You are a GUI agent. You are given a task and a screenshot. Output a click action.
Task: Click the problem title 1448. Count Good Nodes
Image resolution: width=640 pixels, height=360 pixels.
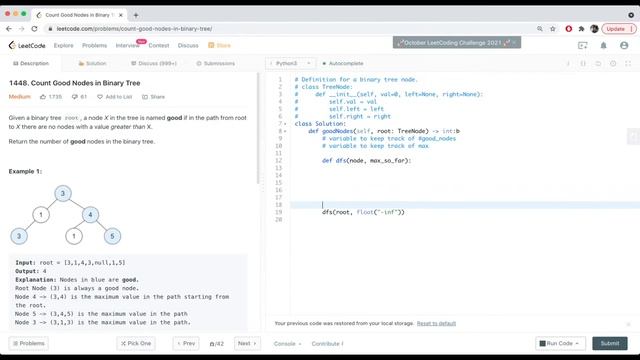(x=75, y=83)
